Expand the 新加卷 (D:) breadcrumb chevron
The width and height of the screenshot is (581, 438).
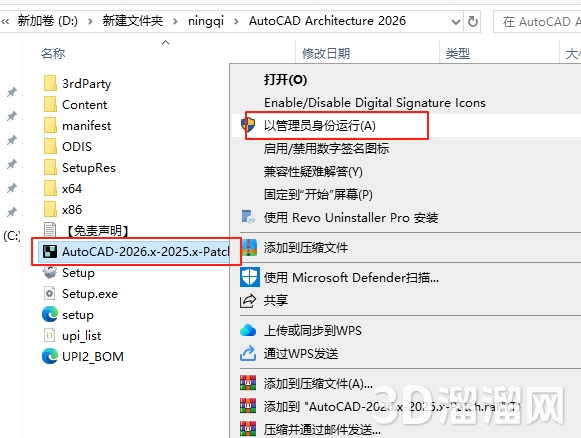click(x=90, y=21)
